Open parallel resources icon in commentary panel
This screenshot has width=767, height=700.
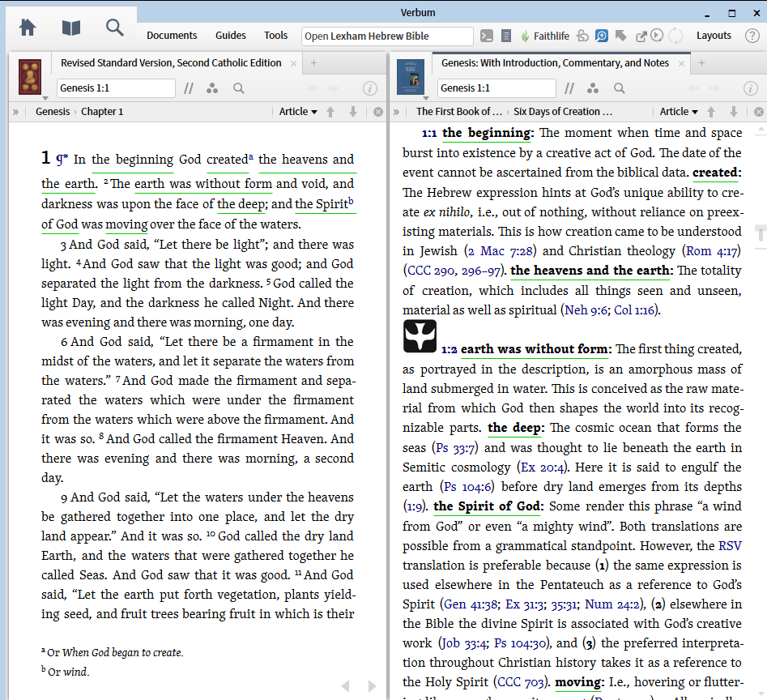coord(569,88)
